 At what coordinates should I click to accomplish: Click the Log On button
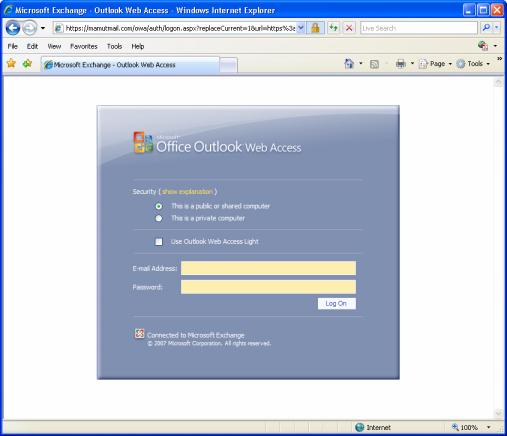pyautogui.click(x=337, y=304)
